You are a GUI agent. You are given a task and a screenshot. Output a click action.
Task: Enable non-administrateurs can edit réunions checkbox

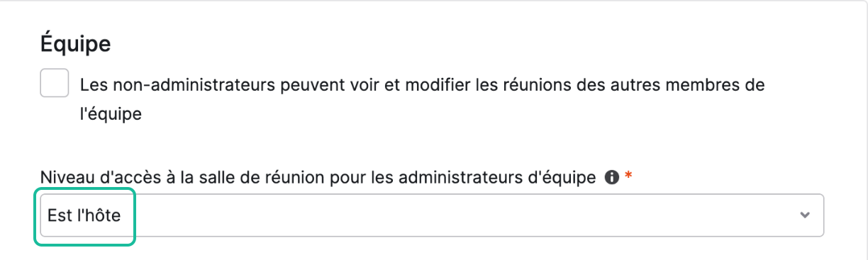(55, 84)
